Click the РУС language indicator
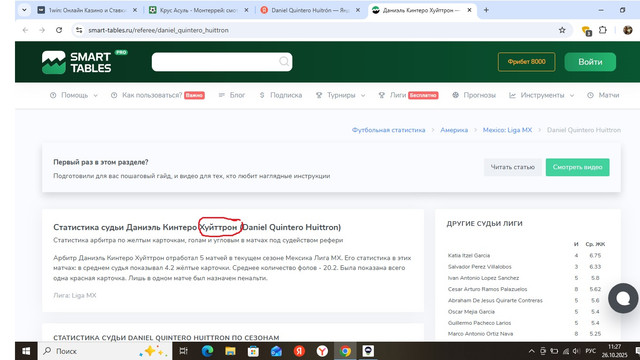 pyautogui.click(x=591, y=351)
